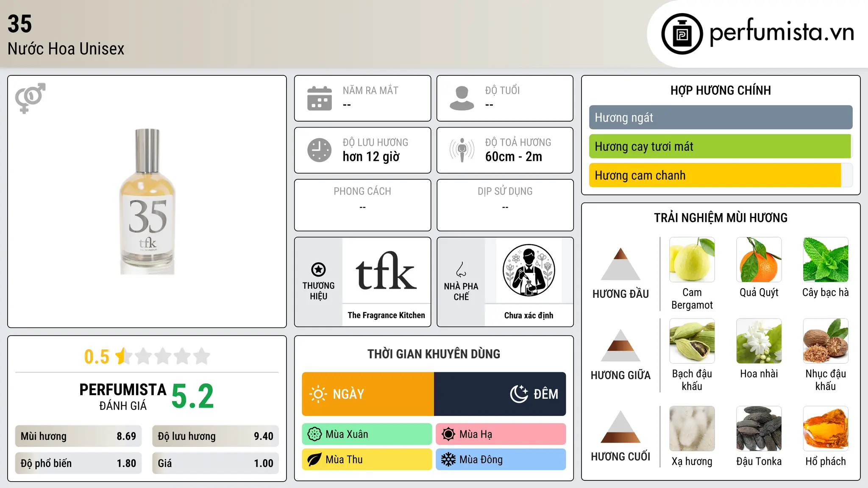The image size is (868, 488).
Task: Click the 35 tfk perfume bottle photo
Action: [147, 202]
